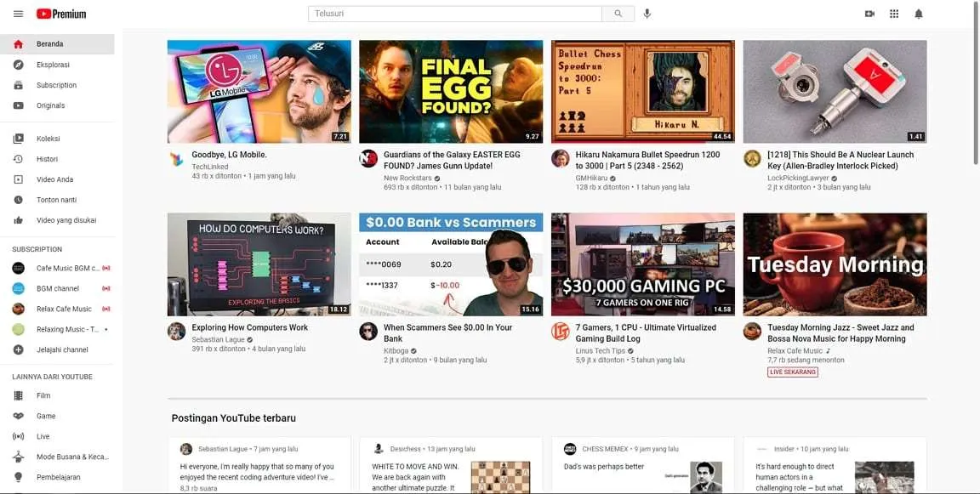Click the Beranda home icon
This screenshot has width=980, height=494.
pos(18,44)
